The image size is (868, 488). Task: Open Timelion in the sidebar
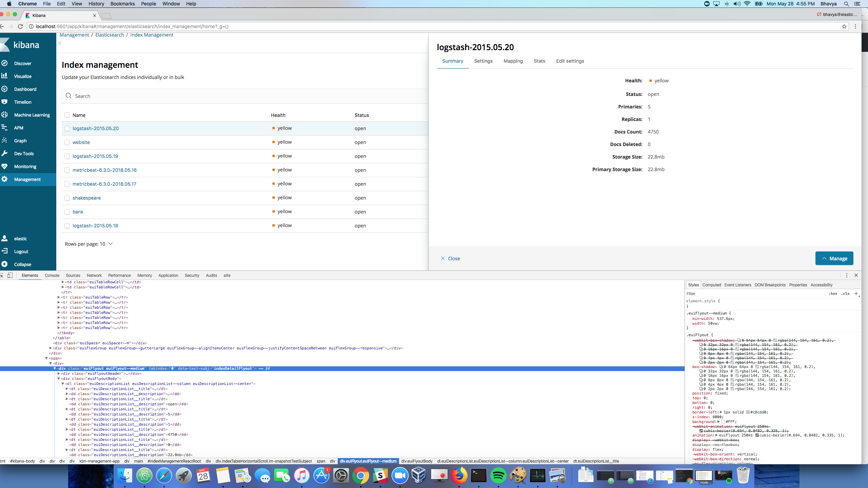click(22, 102)
